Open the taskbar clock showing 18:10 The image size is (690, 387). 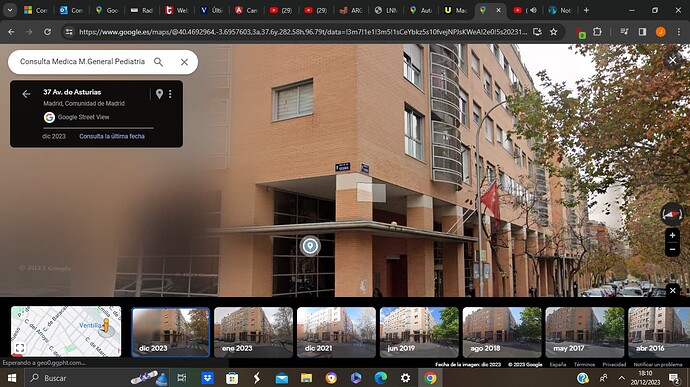tap(645, 378)
